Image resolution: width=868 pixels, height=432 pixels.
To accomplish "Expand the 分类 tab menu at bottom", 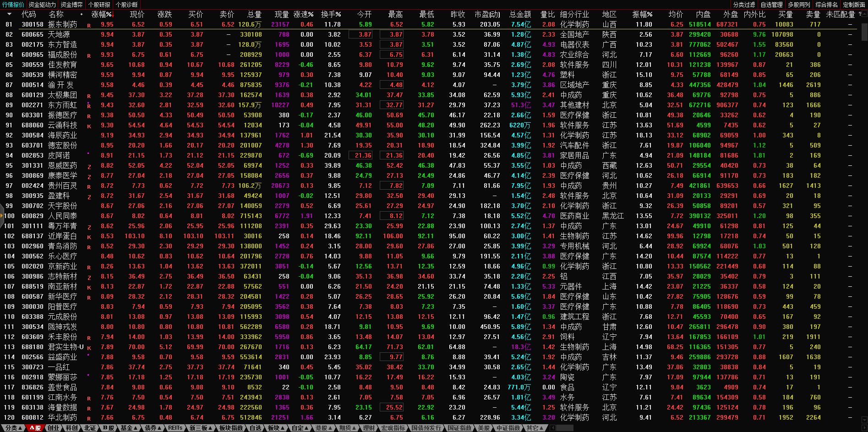I will 12,428.
